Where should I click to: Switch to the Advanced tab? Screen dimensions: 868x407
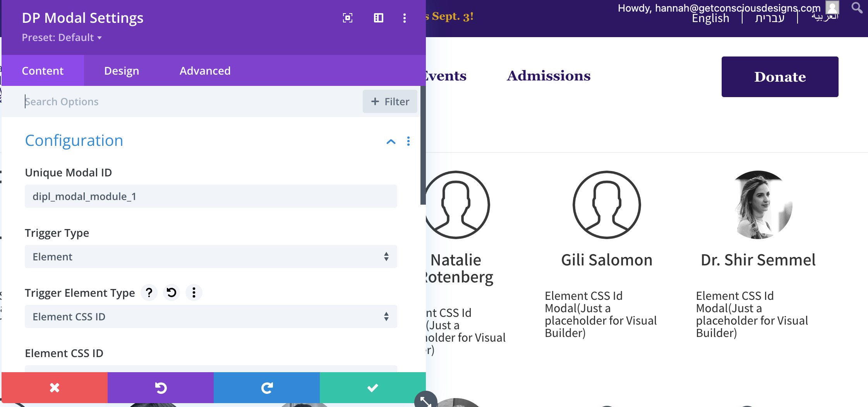click(x=205, y=71)
